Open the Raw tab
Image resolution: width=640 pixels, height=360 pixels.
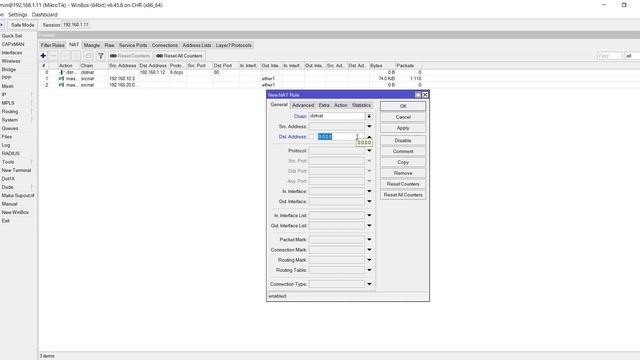(109, 45)
